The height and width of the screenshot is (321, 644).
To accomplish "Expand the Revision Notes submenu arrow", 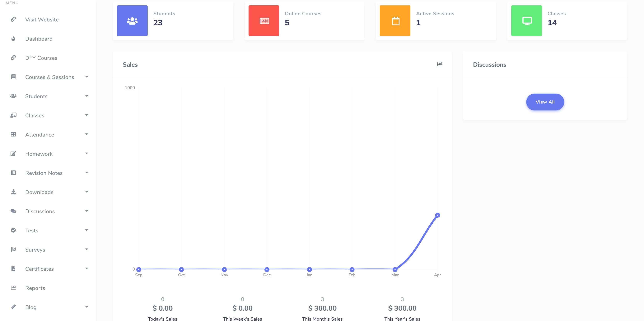I will click(86, 173).
